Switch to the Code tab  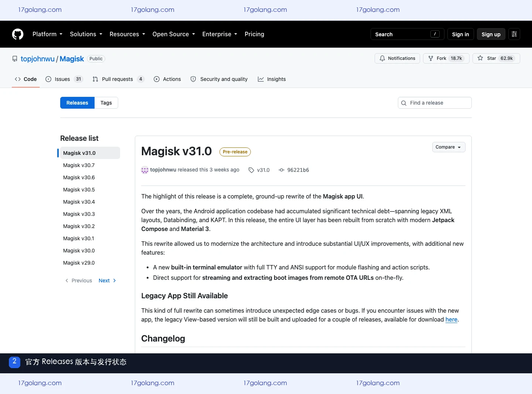(25, 79)
